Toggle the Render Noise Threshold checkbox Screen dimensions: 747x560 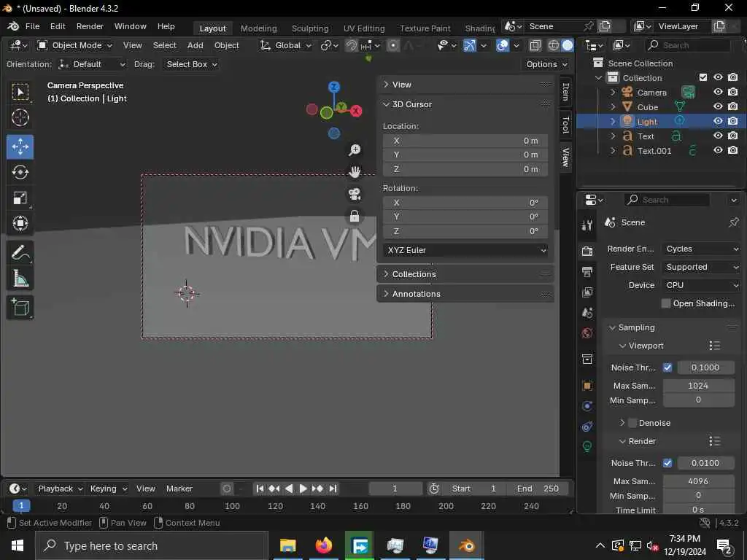point(667,463)
